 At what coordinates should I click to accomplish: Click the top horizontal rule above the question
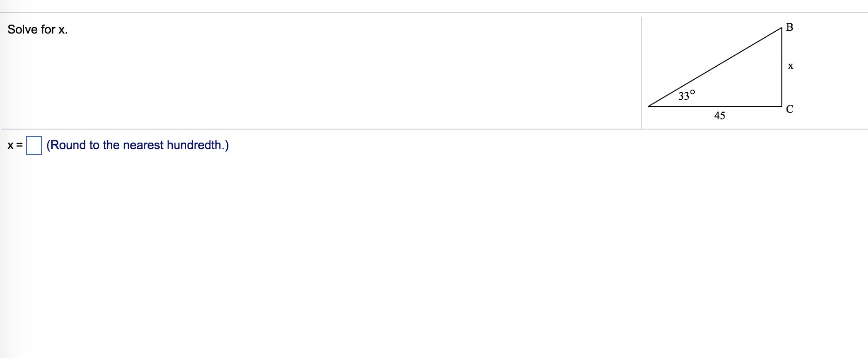pos(434,13)
